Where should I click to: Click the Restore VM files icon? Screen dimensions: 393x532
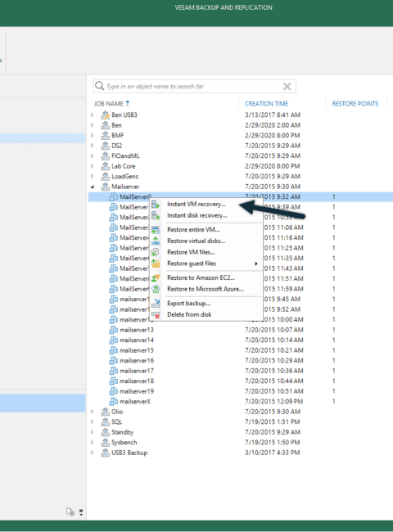pyautogui.click(x=156, y=252)
